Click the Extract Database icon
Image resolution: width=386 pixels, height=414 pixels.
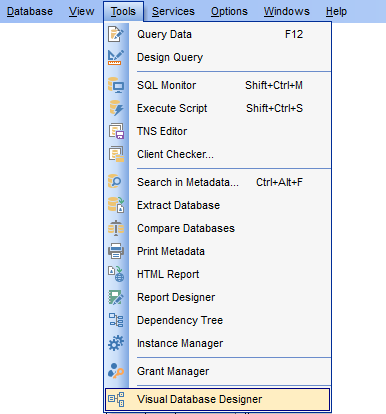coord(116,205)
